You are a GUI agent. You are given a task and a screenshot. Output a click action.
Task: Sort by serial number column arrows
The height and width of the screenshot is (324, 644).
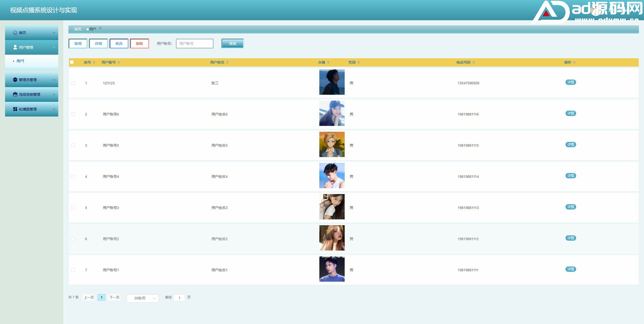(94, 62)
